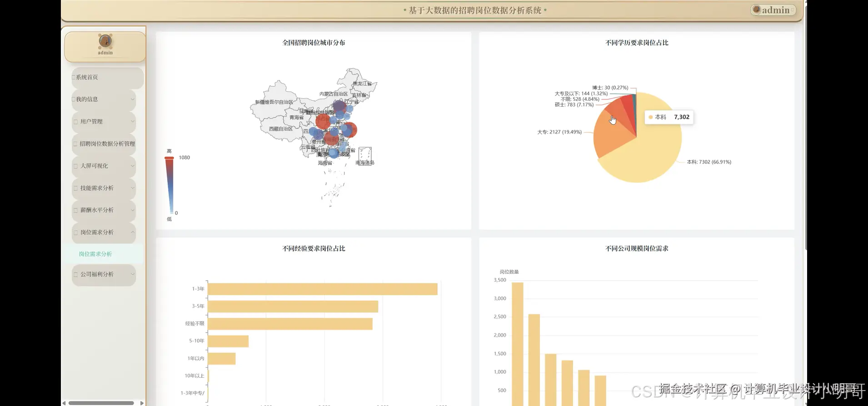Expand the 薪酬水平分析 chevron
The image size is (868, 406).
(x=133, y=210)
